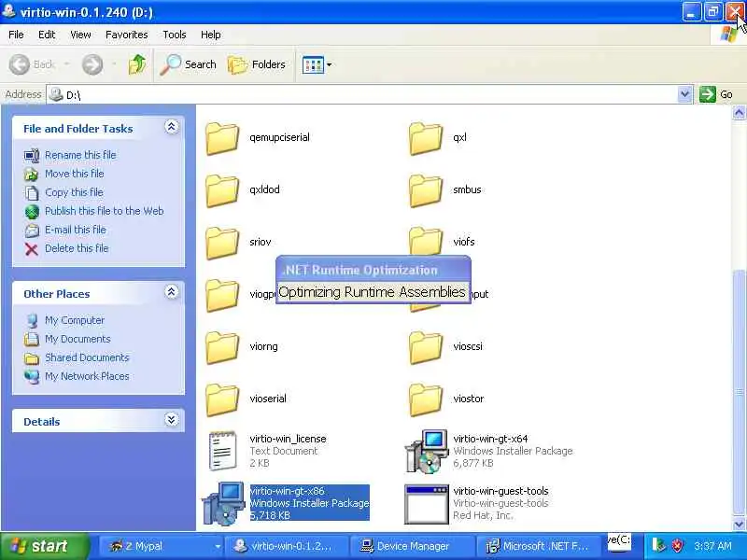The height and width of the screenshot is (560, 747).
Task: Click the scrollbar down arrow
Action: [x=739, y=524]
